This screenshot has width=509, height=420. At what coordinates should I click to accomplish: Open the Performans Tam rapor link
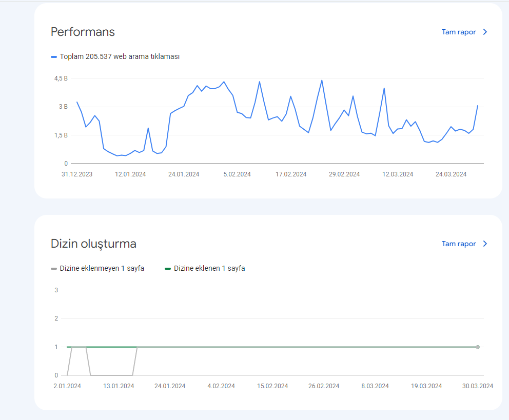click(458, 32)
